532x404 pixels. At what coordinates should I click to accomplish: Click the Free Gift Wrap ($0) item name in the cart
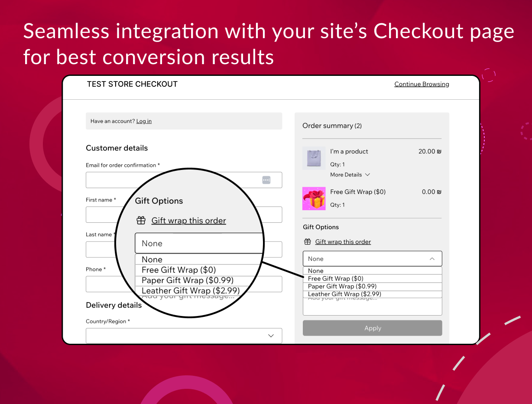click(x=358, y=192)
